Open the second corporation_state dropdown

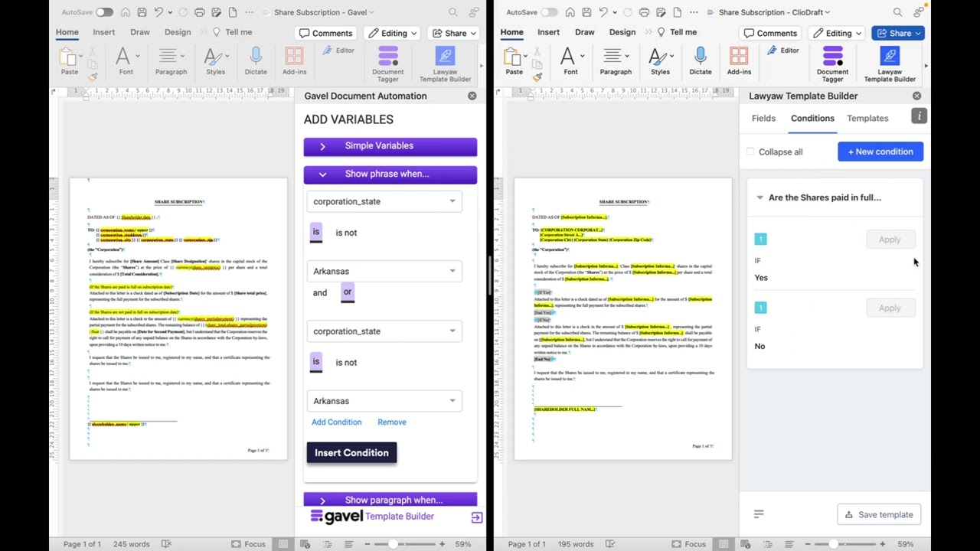tap(386, 331)
